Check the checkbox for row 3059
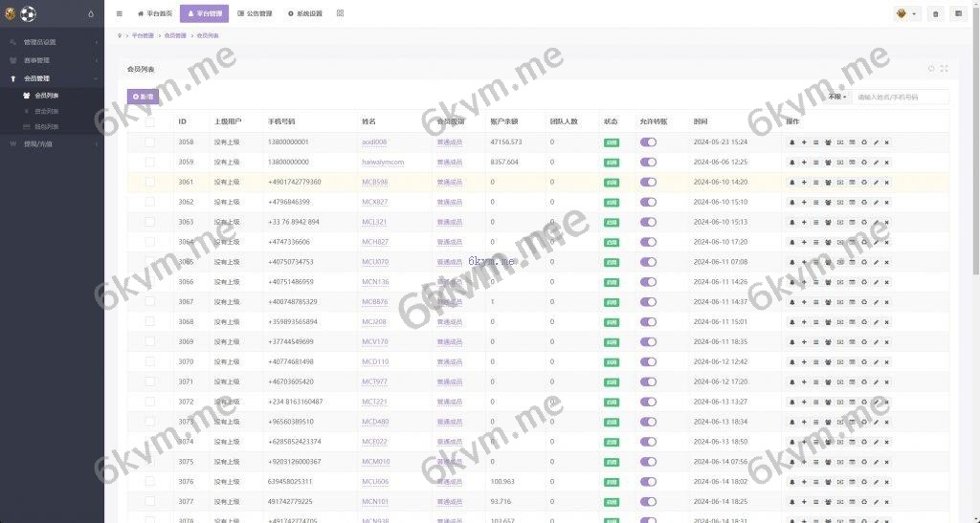 tap(149, 162)
